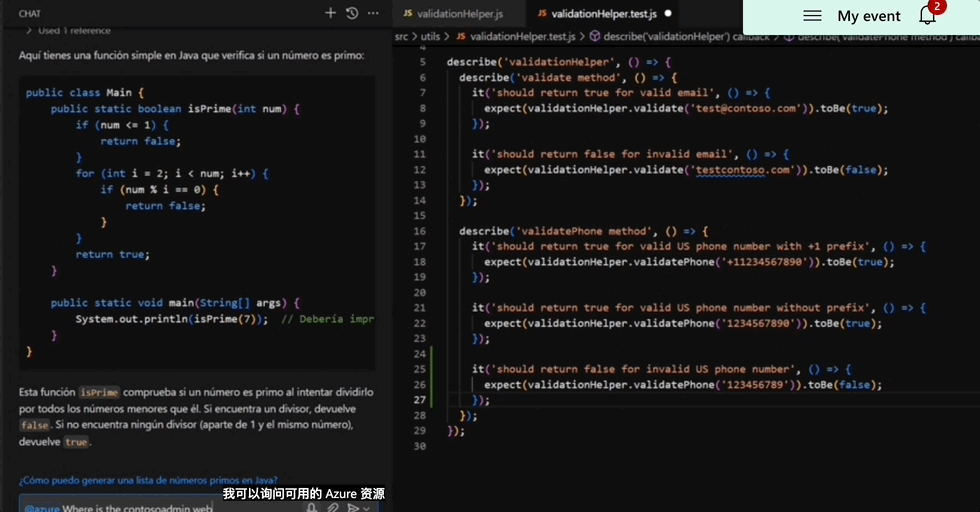
Task: Open the 'utils' breadcrumb folder
Action: click(x=430, y=36)
